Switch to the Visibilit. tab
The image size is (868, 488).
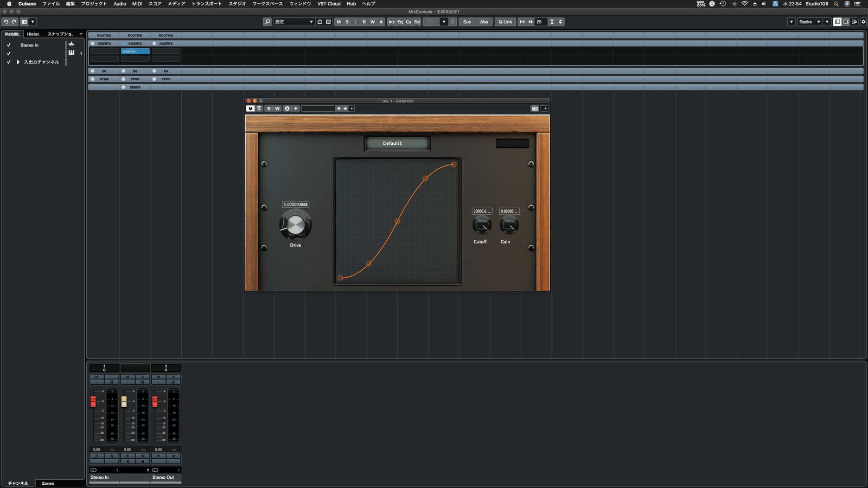pyautogui.click(x=12, y=34)
